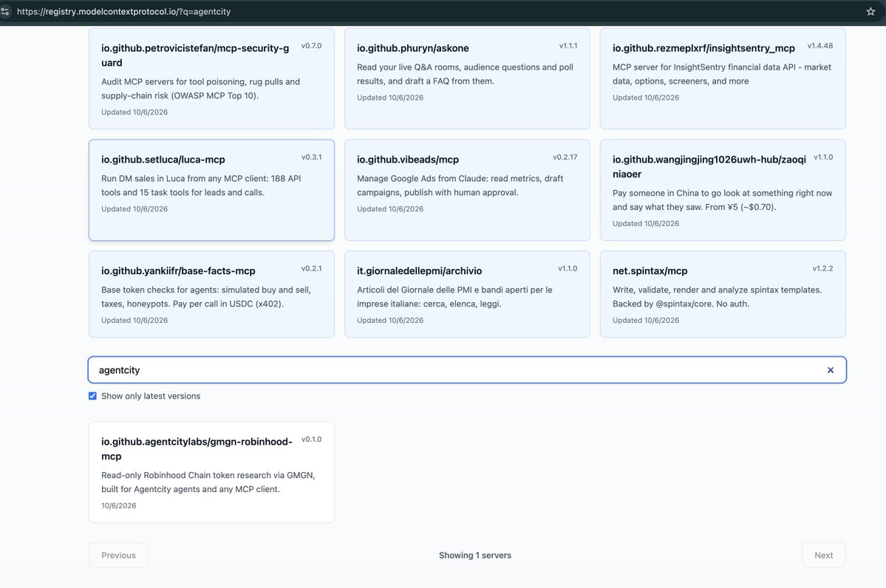Click the Read-only Robinhood Chain description text
This screenshot has height=588, width=886.
point(208,482)
